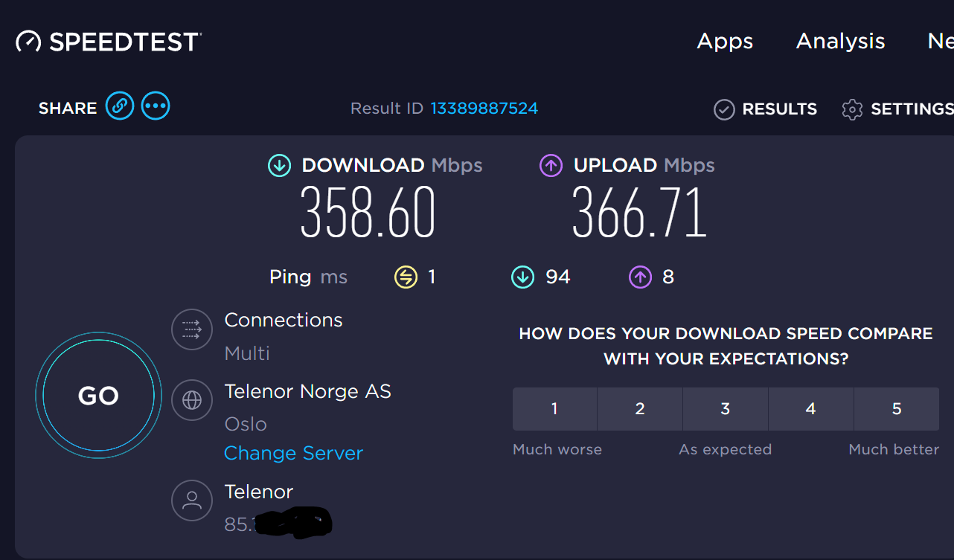Click the SETTINGS gear icon
Screen dimensions: 954x560
click(x=852, y=109)
